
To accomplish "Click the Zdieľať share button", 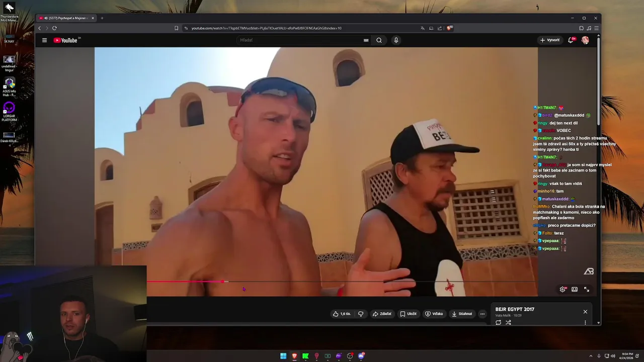I will tap(382, 314).
